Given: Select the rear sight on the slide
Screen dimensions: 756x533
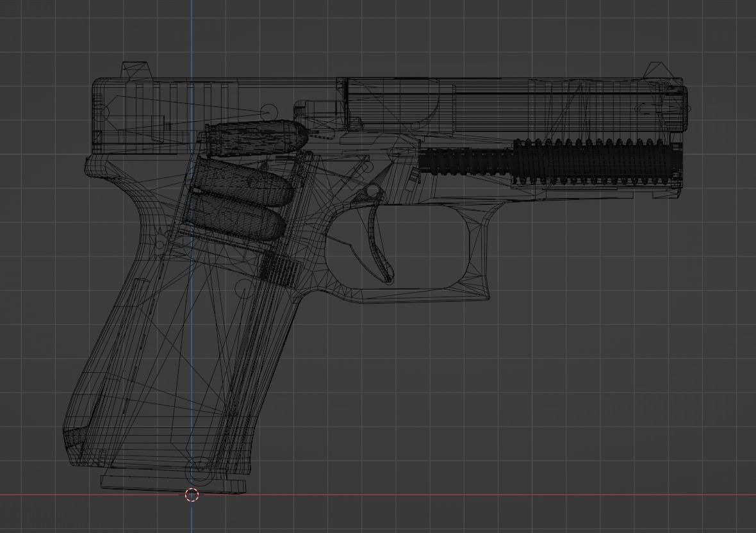Looking at the screenshot, I should click(x=137, y=70).
